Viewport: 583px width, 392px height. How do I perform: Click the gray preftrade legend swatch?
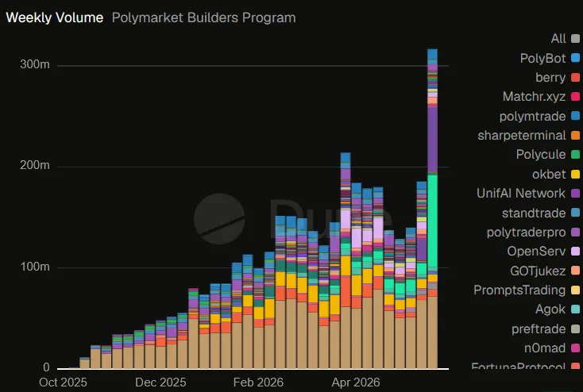(575, 329)
